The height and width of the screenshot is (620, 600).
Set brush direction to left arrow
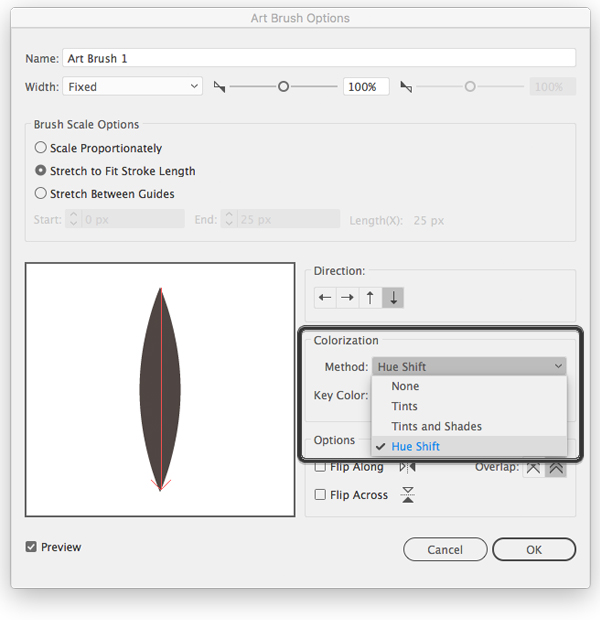point(325,297)
